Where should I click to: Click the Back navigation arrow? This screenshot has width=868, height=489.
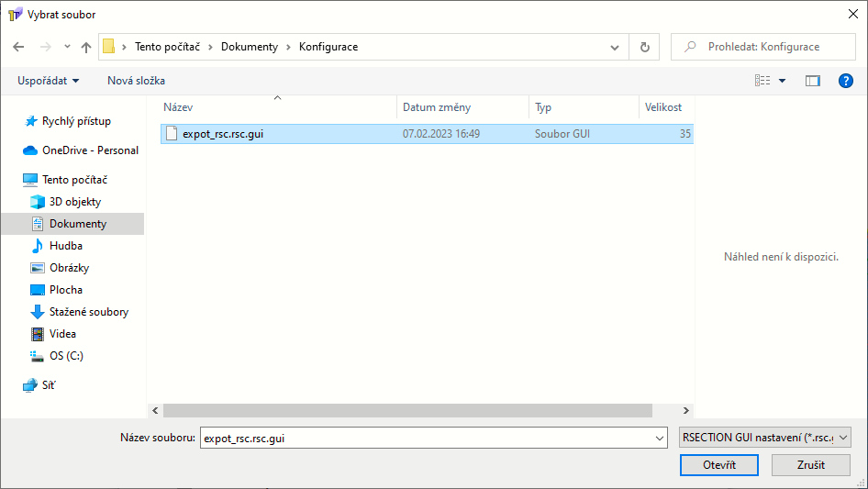click(18, 47)
